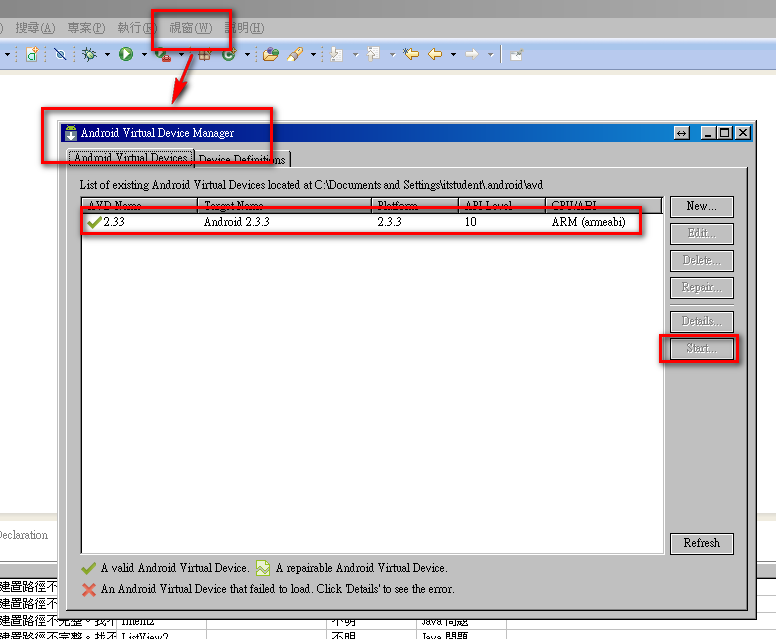Viewport: 776px width, 639px height.
Task: Open the Back history dropdown arrow
Action: pyautogui.click(x=453, y=54)
